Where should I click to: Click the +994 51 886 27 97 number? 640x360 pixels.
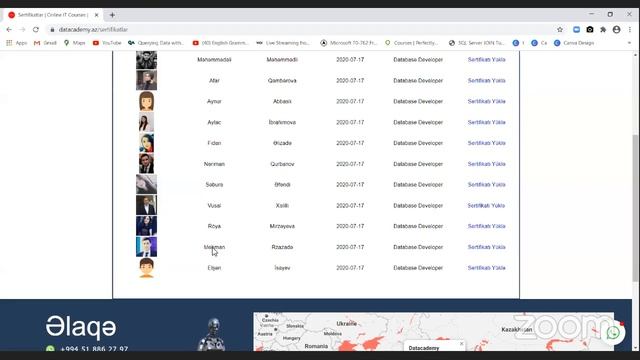point(94,349)
